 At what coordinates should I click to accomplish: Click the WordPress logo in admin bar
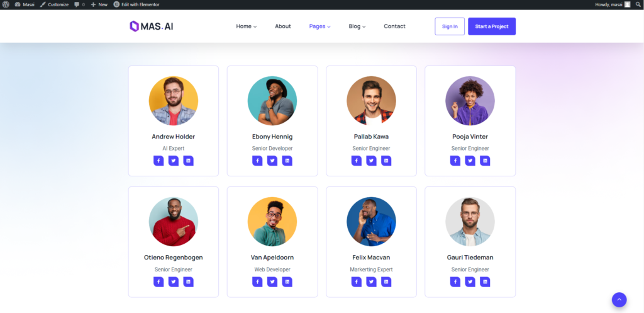[x=6, y=4]
